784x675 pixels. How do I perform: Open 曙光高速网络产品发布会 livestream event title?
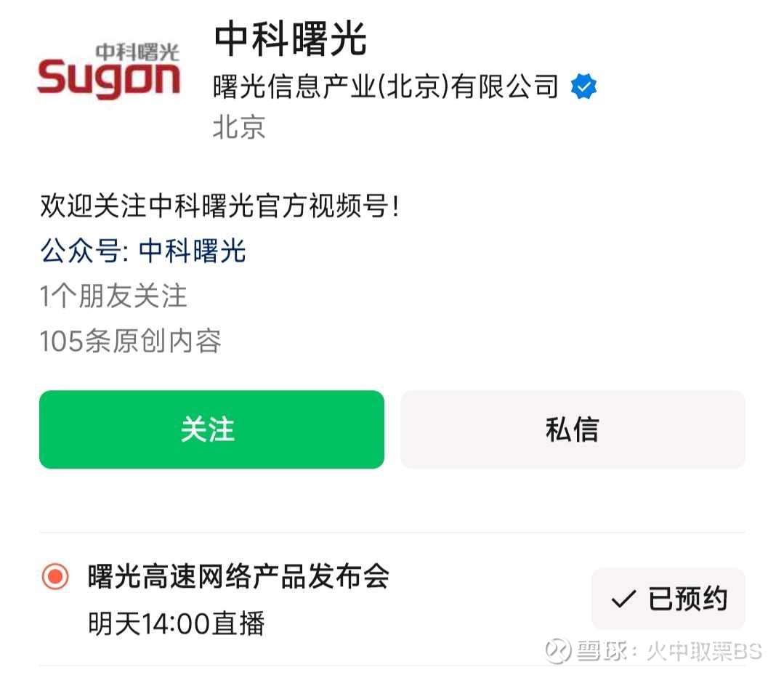[x=238, y=577]
